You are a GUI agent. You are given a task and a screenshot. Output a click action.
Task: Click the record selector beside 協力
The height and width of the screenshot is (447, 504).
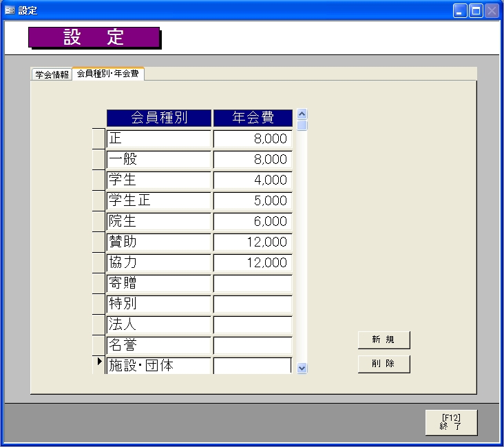coord(98,262)
